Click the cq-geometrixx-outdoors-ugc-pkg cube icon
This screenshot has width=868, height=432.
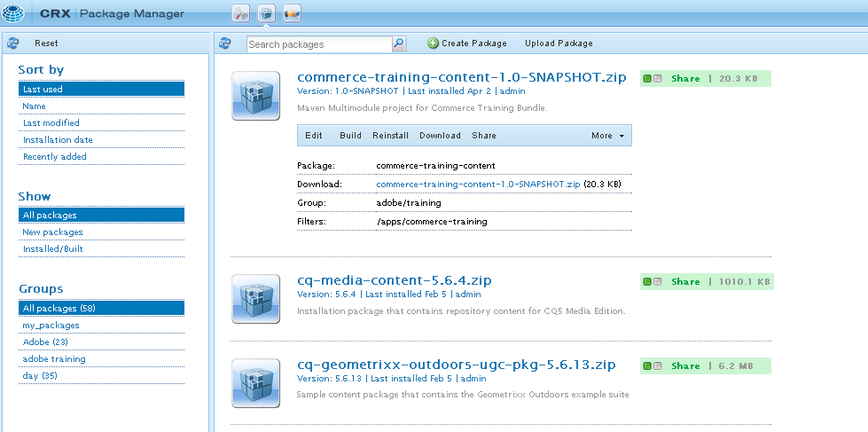coord(255,382)
